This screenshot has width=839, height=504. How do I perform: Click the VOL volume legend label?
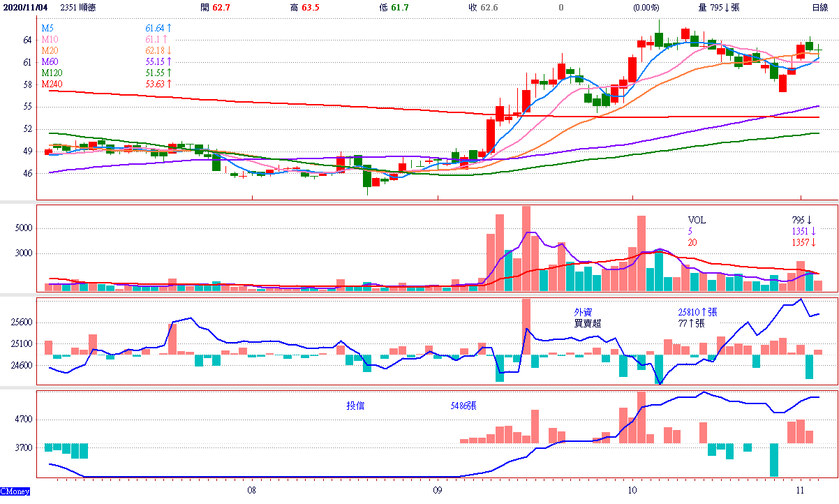click(697, 220)
